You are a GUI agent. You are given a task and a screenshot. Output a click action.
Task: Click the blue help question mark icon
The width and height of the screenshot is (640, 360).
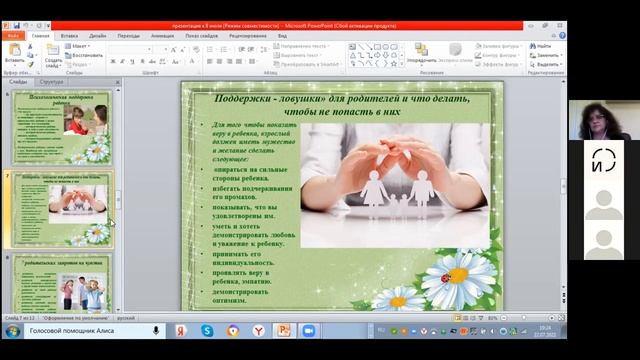(x=562, y=36)
